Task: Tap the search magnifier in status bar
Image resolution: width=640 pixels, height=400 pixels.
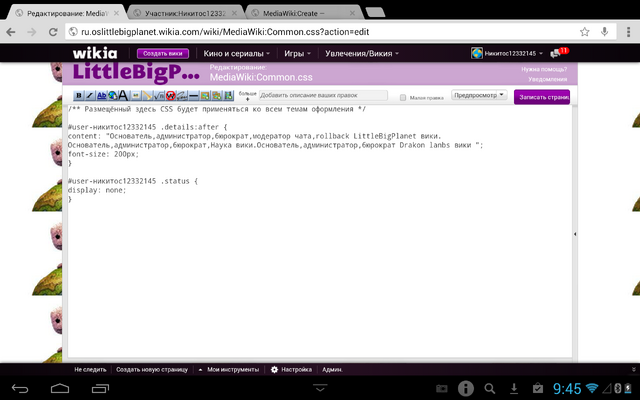Action: pyautogui.click(x=490, y=389)
